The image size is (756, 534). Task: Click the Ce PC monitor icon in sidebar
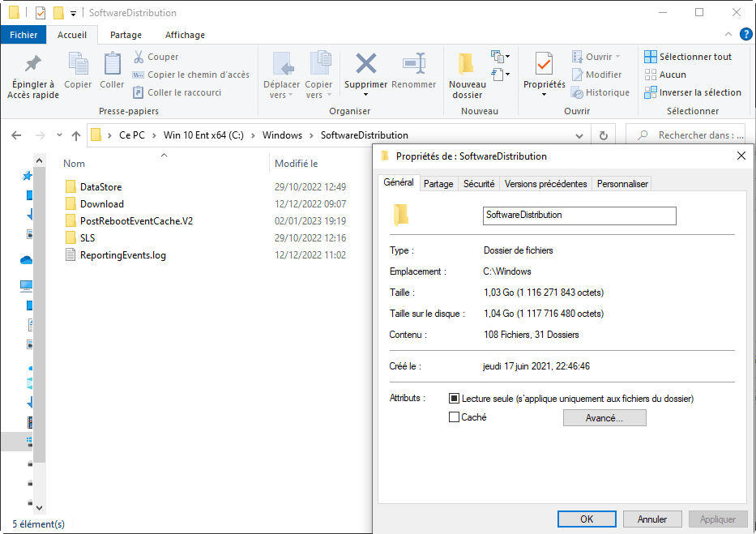[x=26, y=285]
